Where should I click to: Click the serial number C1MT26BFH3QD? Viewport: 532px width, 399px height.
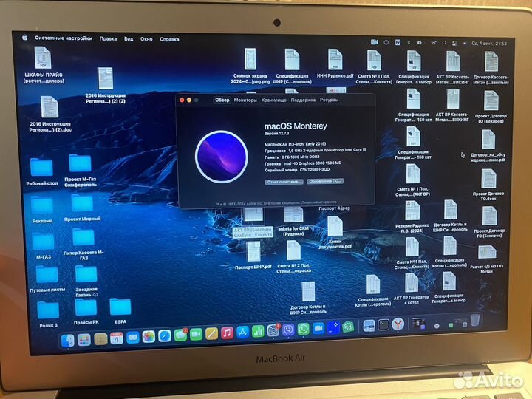315,169
